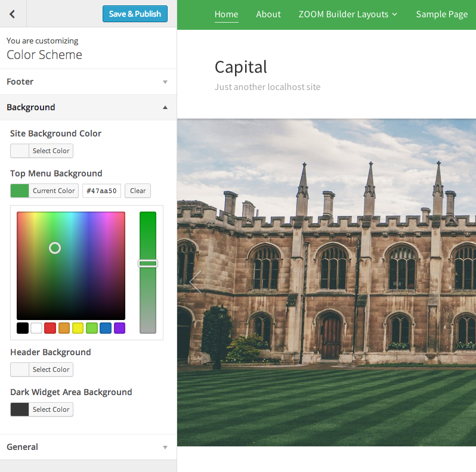Go to the About page
This screenshot has height=472, width=476.
click(268, 14)
